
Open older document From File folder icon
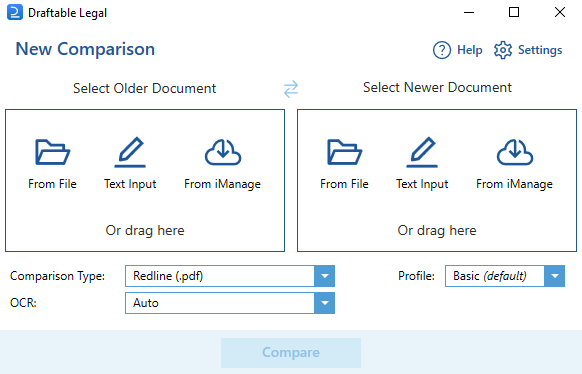coord(52,152)
